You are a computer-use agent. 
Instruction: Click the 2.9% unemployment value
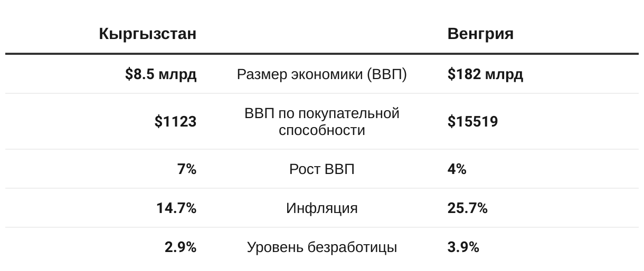[181, 247]
